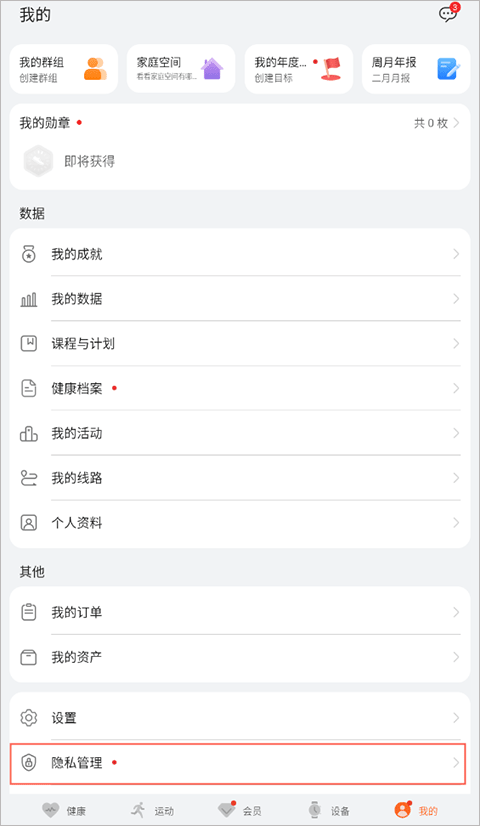The height and width of the screenshot is (826, 480).
Task: Open the 健康档案 entry
Action: [240, 389]
